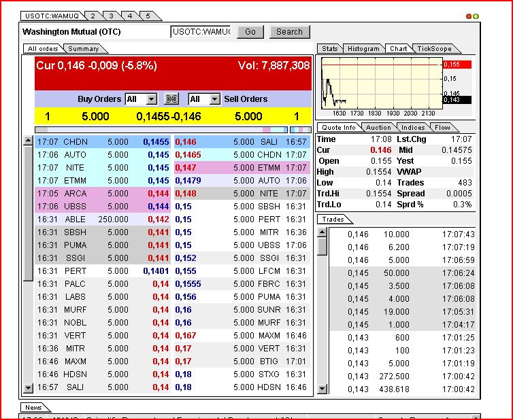Click the Vol: 7,887,308 text
This screenshot has height=420, width=513.
(x=274, y=66)
